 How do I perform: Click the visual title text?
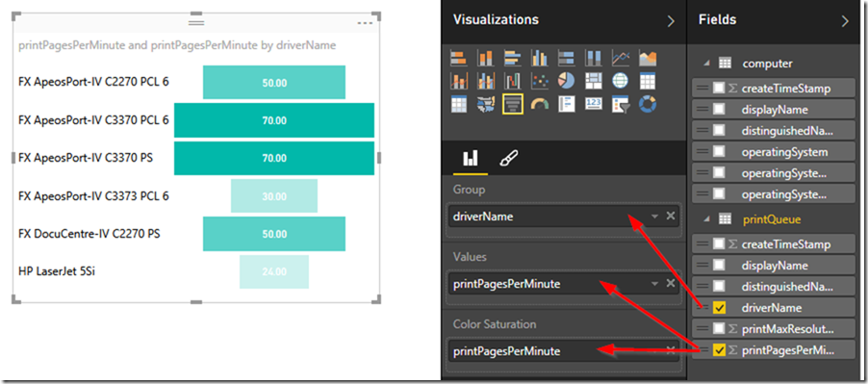pos(177,45)
